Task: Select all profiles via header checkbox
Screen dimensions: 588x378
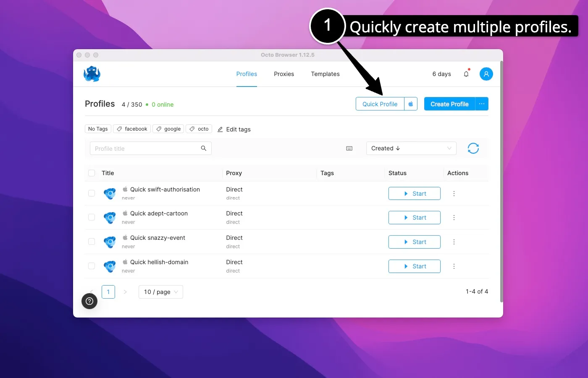Action: click(92, 173)
